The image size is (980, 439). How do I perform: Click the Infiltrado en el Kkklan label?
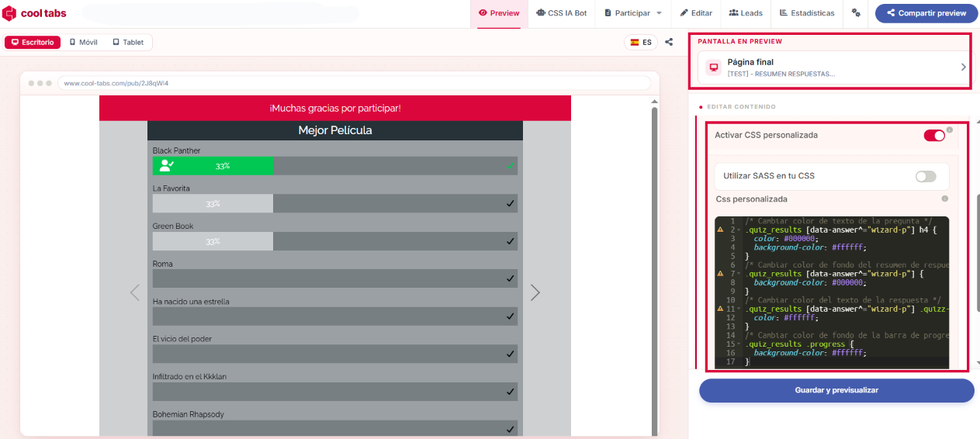click(x=189, y=376)
